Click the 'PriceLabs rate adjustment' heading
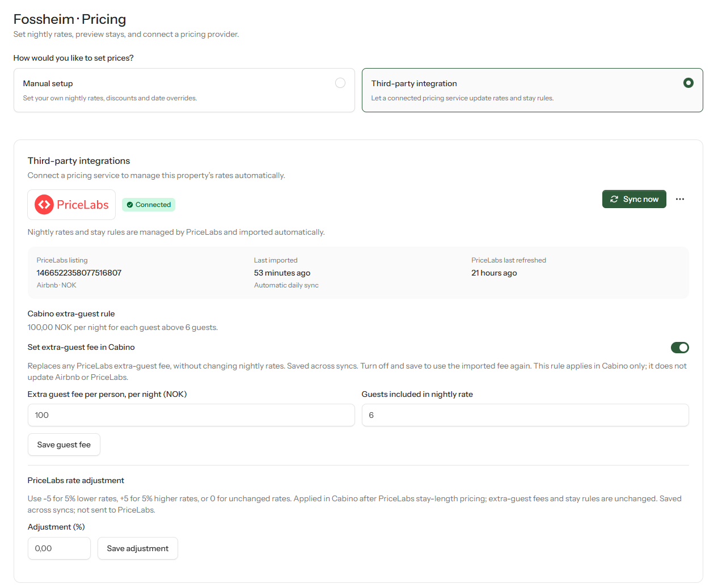718x588 pixels. click(76, 480)
